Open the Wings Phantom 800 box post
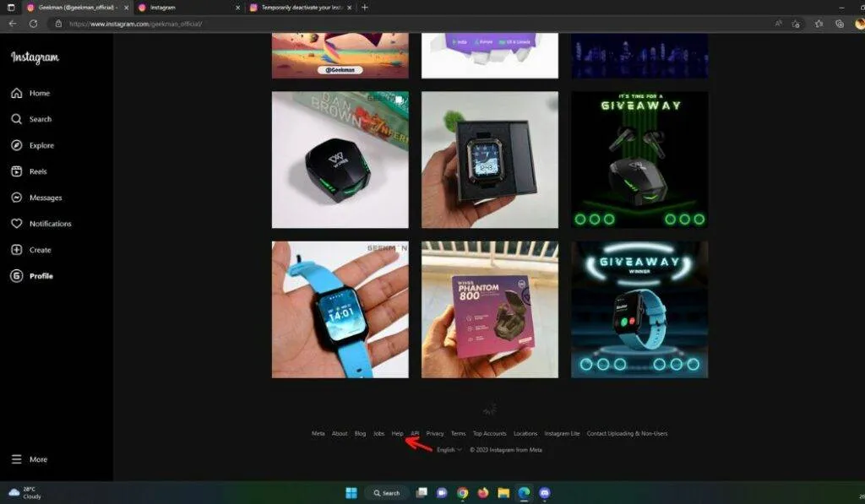The width and height of the screenshot is (865, 504). (490, 309)
